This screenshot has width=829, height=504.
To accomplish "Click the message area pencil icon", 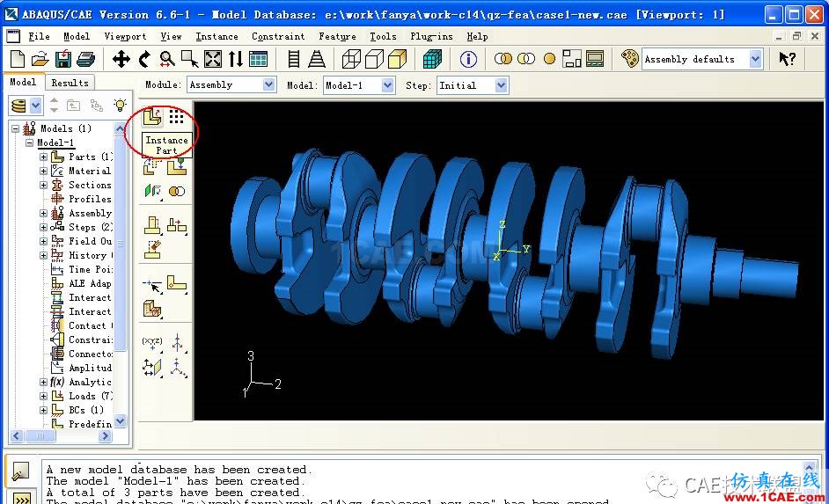I will [x=20, y=471].
